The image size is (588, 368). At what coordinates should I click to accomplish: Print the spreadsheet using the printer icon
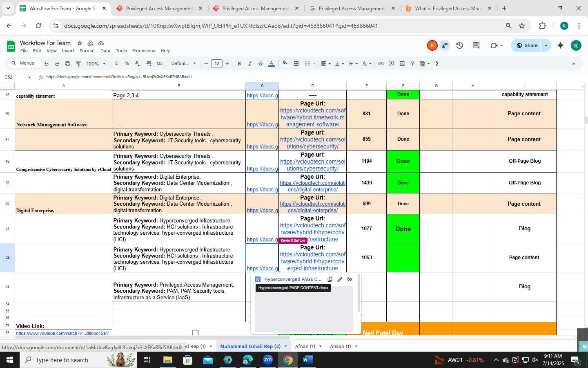[x=67, y=64]
